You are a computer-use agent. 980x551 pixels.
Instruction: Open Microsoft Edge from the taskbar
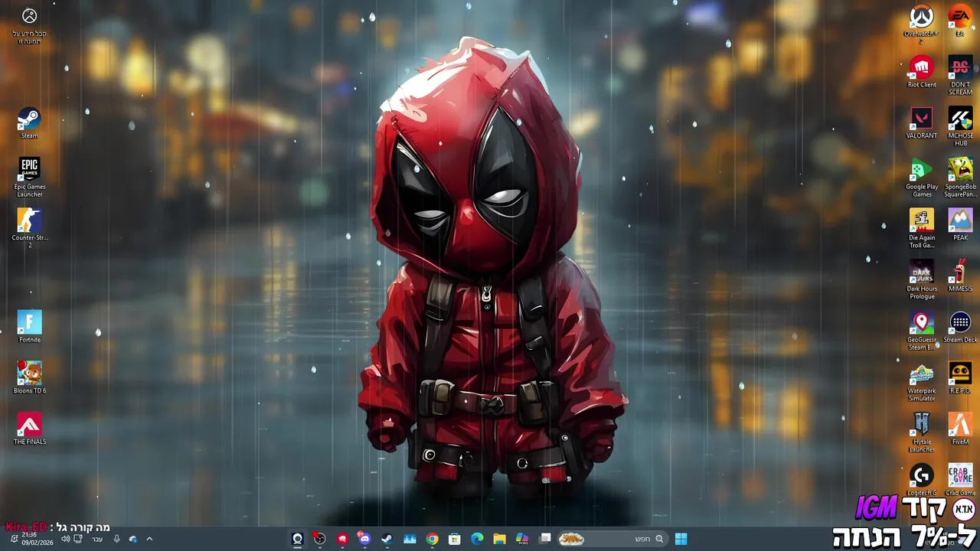pyautogui.click(x=477, y=539)
